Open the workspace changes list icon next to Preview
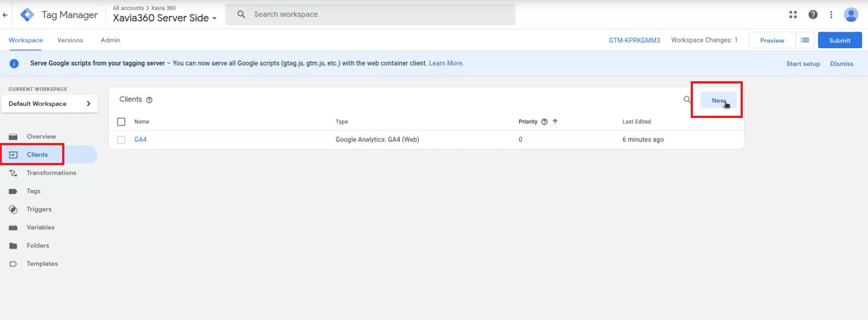Viewport: 868px width, 320px height. 805,40
